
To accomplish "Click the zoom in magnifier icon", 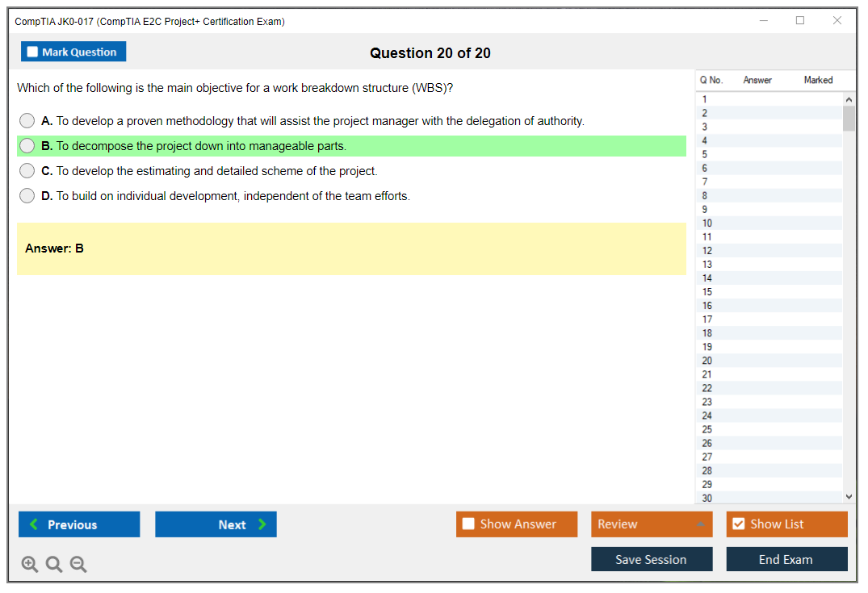I will pyautogui.click(x=29, y=564).
